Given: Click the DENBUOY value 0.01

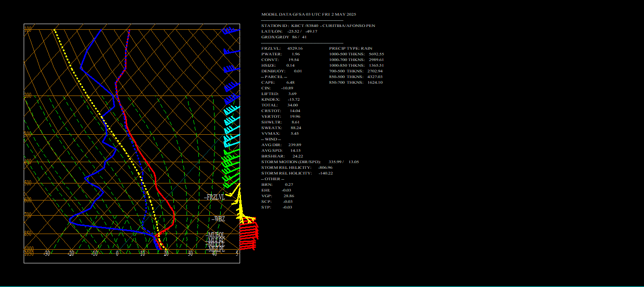Looking at the screenshot, I should [x=298, y=71].
